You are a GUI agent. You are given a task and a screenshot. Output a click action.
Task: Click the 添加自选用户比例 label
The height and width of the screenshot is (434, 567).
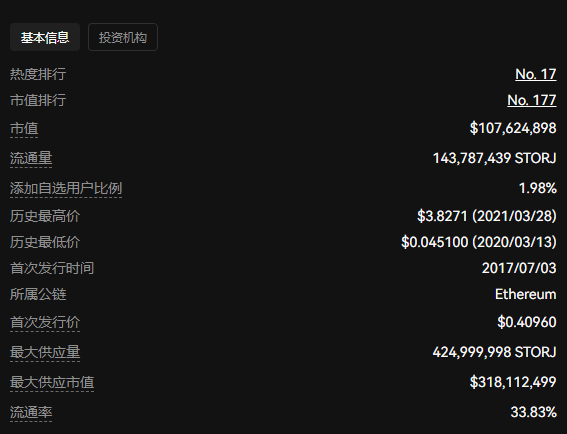pyautogui.click(x=66, y=188)
